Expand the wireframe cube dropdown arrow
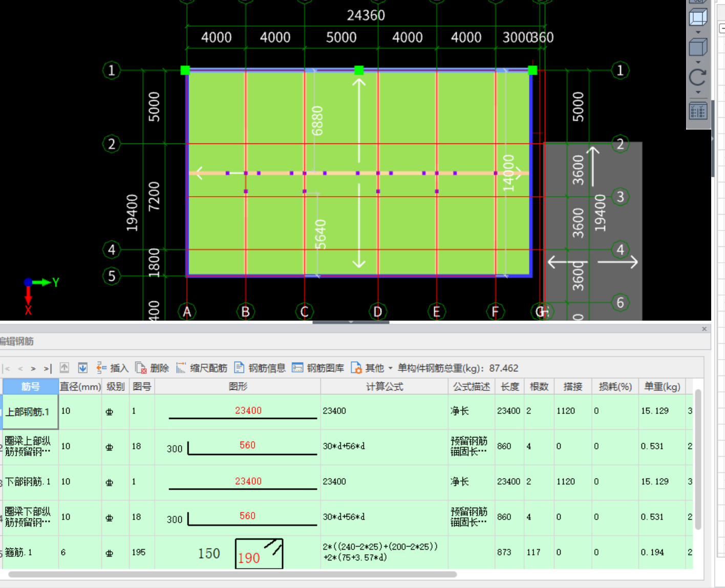The height and width of the screenshot is (588, 725). click(x=698, y=32)
